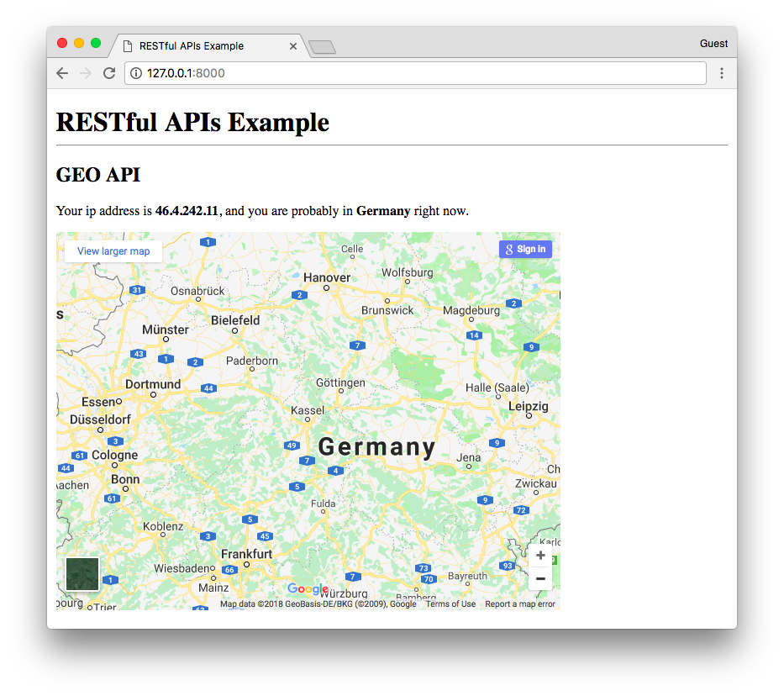This screenshot has height=696, width=784.
Task: Click the Göttingen city label
Action: [x=340, y=382]
